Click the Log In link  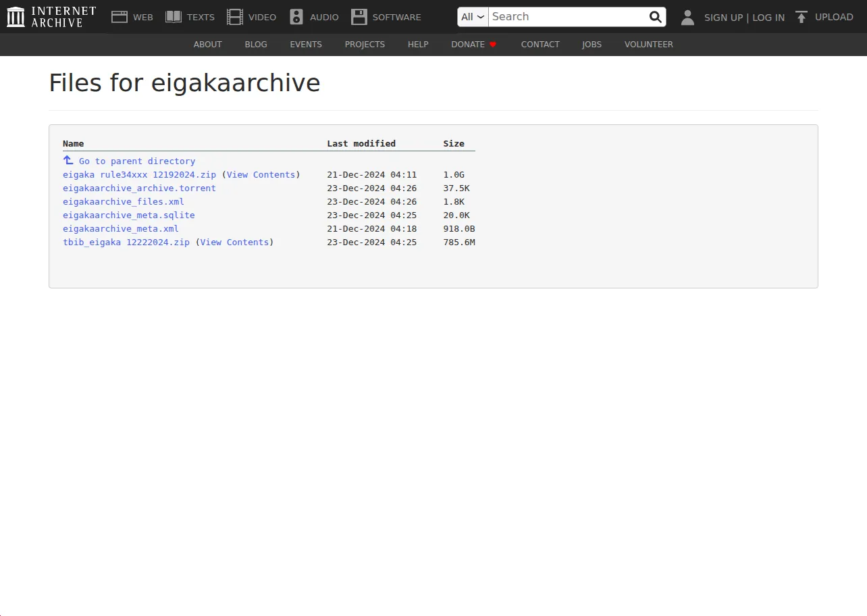[x=768, y=18]
